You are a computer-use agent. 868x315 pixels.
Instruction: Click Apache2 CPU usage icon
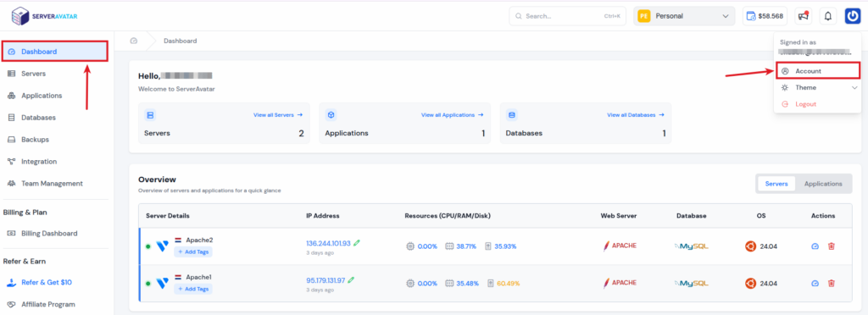click(x=410, y=246)
